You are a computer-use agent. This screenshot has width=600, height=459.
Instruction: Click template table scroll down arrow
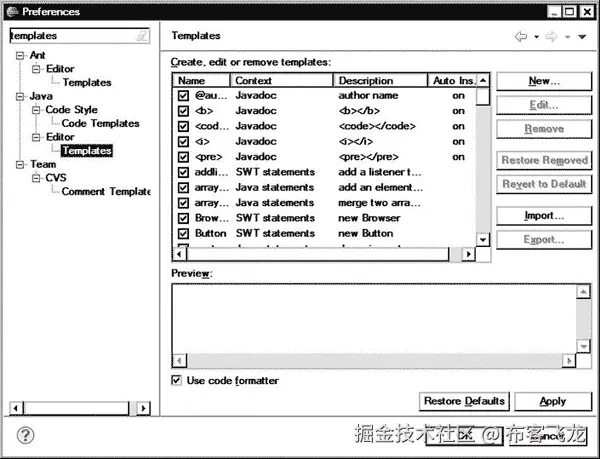pos(483,239)
